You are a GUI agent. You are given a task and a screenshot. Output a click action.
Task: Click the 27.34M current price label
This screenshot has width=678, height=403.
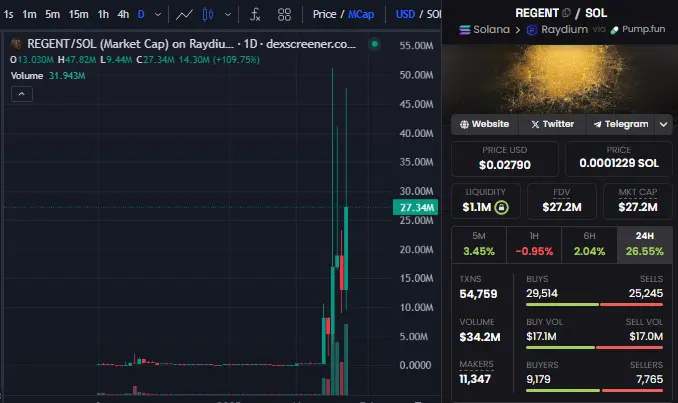(x=416, y=208)
